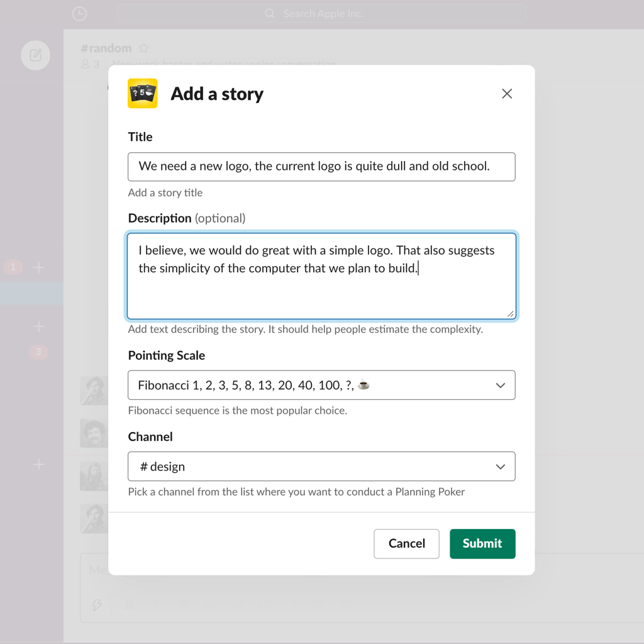Submit the new story
This screenshot has height=644, width=644.
click(x=482, y=543)
